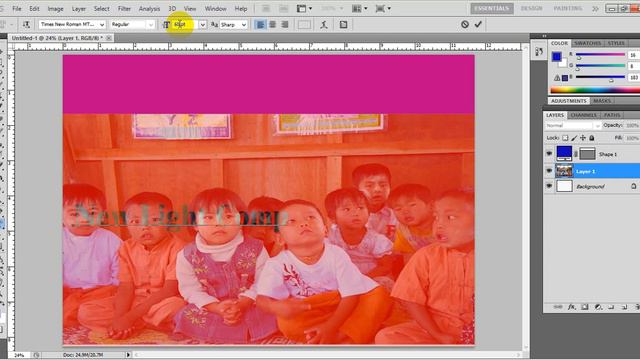The height and width of the screenshot is (360, 640).
Task: Cancel the current text edit
Action: click(x=464, y=24)
